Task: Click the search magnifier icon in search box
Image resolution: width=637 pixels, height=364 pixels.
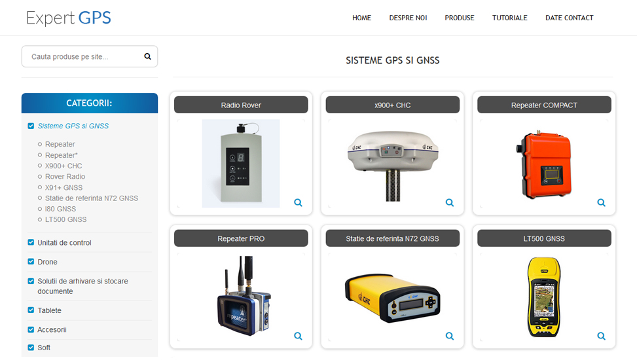Action: 147,56
